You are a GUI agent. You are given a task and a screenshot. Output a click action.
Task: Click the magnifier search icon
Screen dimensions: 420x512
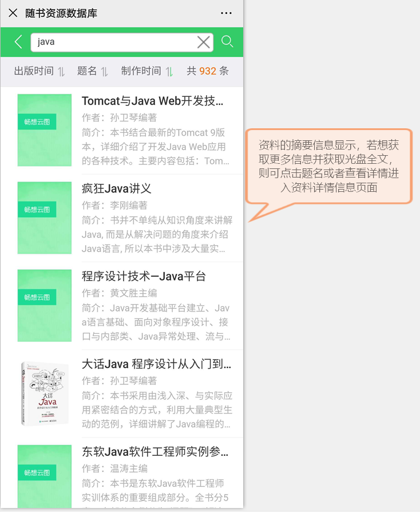click(227, 42)
